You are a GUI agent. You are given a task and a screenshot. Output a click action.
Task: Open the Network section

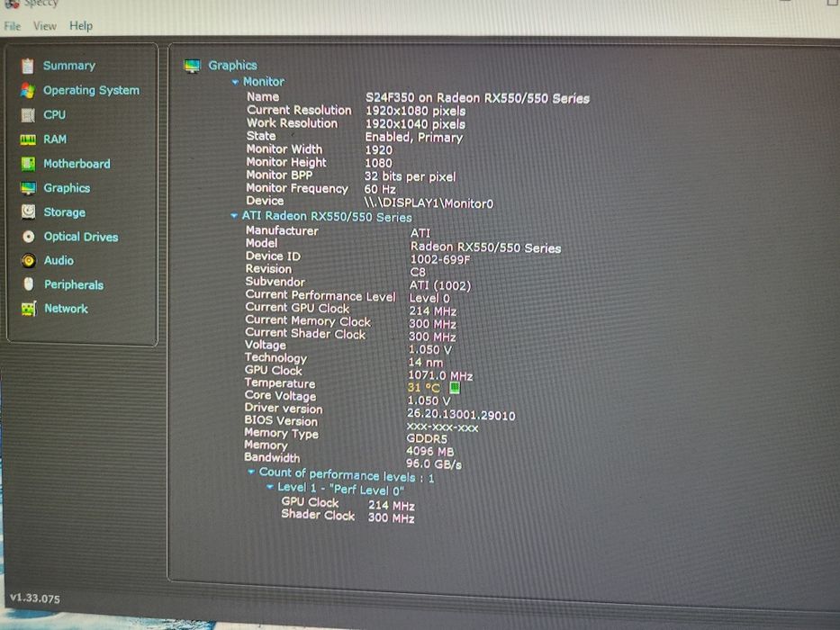tap(67, 309)
